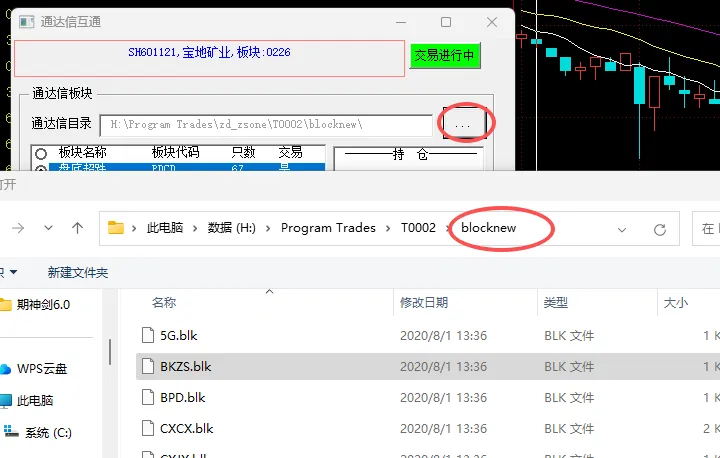720x458 pixels.
Task: Expand the chevron after Program Trades in the breadcrumb
Action: tap(388, 228)
